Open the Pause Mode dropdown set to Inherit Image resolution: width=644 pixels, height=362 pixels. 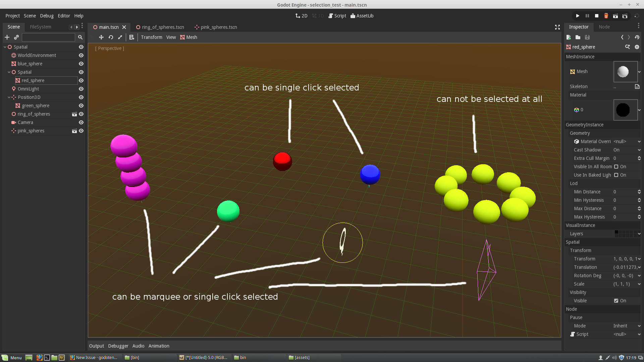[x=627, y=326]
